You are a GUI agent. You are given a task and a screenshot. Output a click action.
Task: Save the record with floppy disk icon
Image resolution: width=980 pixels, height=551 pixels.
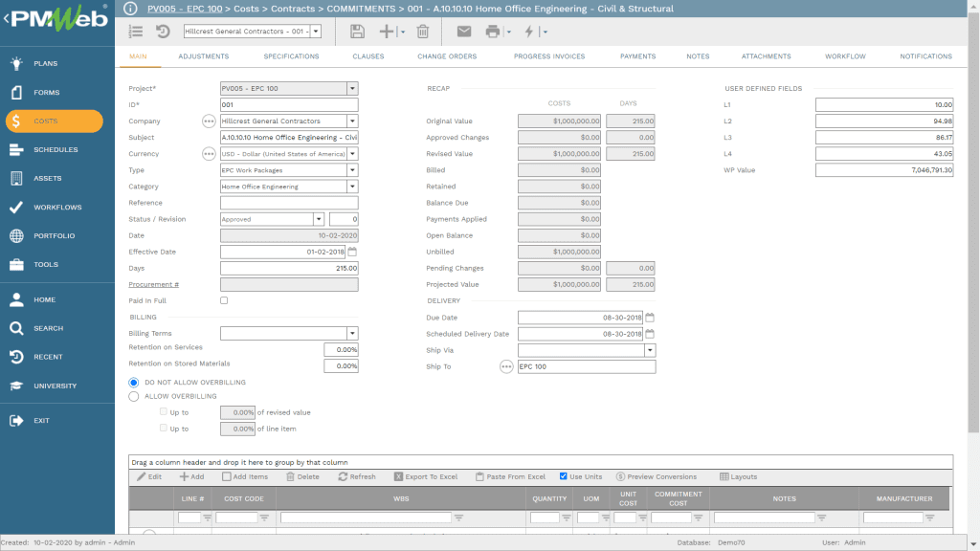tap(358, 32)
